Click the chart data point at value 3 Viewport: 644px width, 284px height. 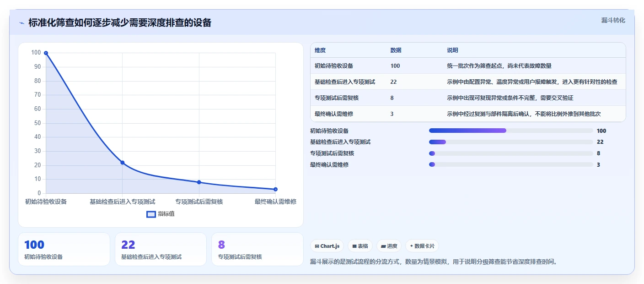(276, 189)
